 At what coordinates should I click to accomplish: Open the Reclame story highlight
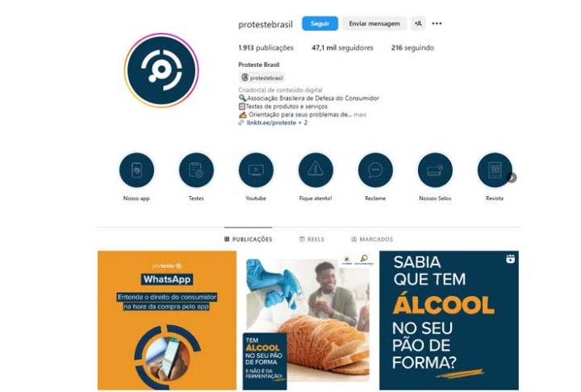click(376, 170)
